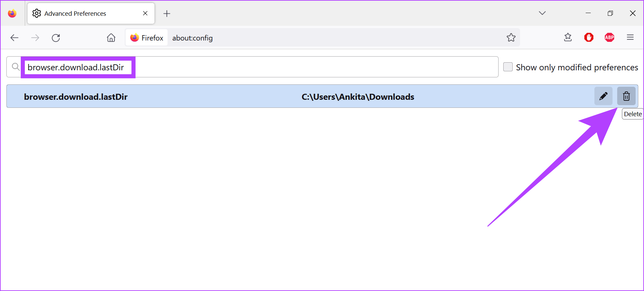Close the Advanced Preferences tab
Image resolution: width=644 pixels, height=291 pixels.
point(145,13)
